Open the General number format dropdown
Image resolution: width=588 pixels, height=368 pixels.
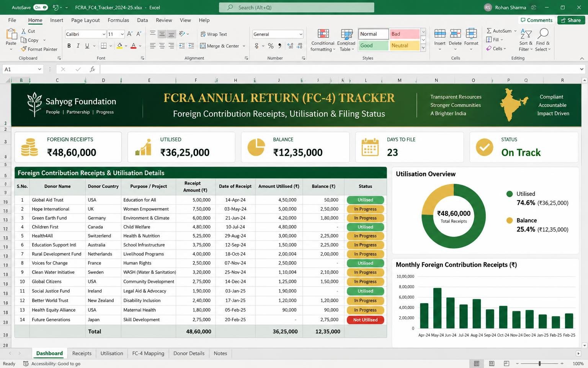(x=301, y=34)
